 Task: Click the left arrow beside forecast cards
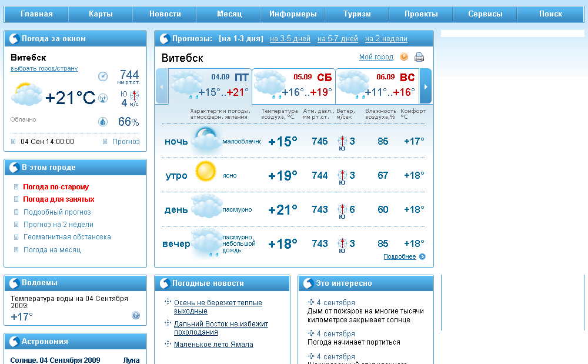point(161,86)
